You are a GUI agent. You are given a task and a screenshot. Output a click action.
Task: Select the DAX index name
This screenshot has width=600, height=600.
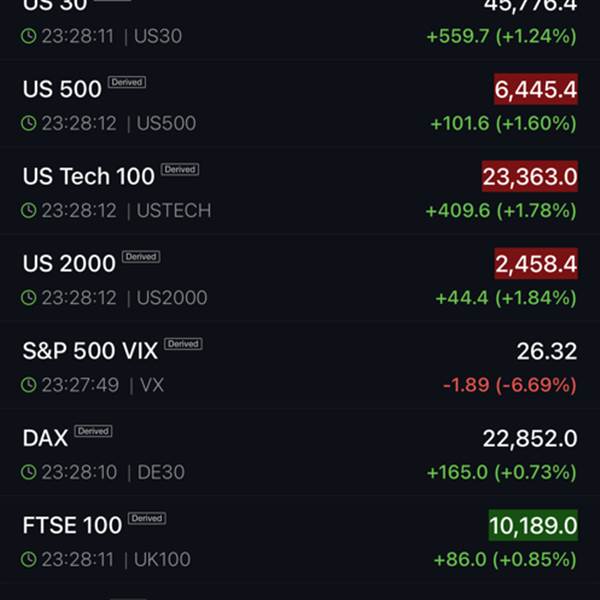pos(45,437)
